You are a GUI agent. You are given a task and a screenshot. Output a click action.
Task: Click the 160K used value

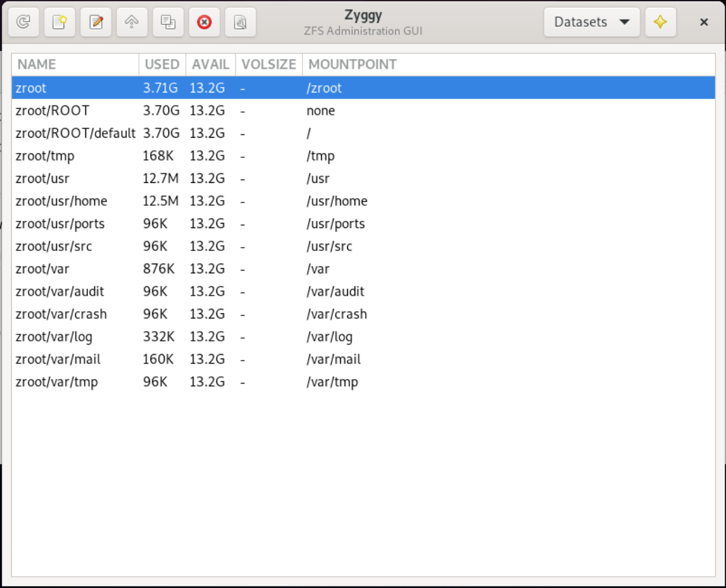point(158,359)
